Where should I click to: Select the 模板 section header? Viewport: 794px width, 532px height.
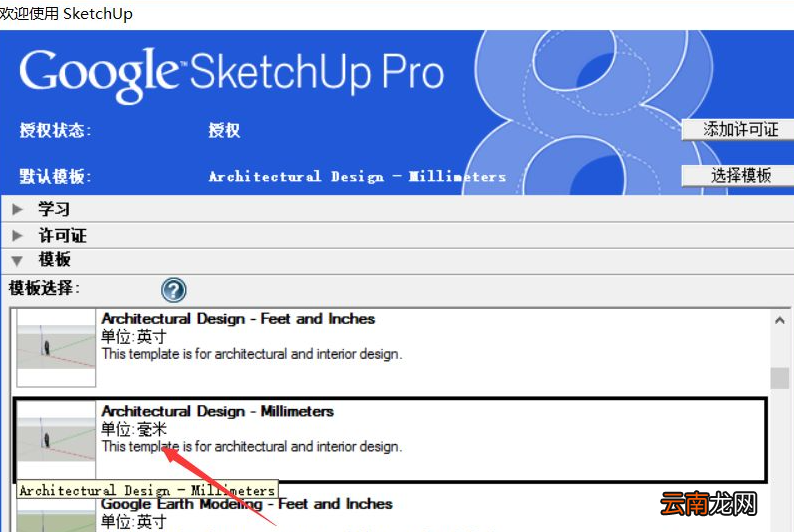tap(397, 261)
